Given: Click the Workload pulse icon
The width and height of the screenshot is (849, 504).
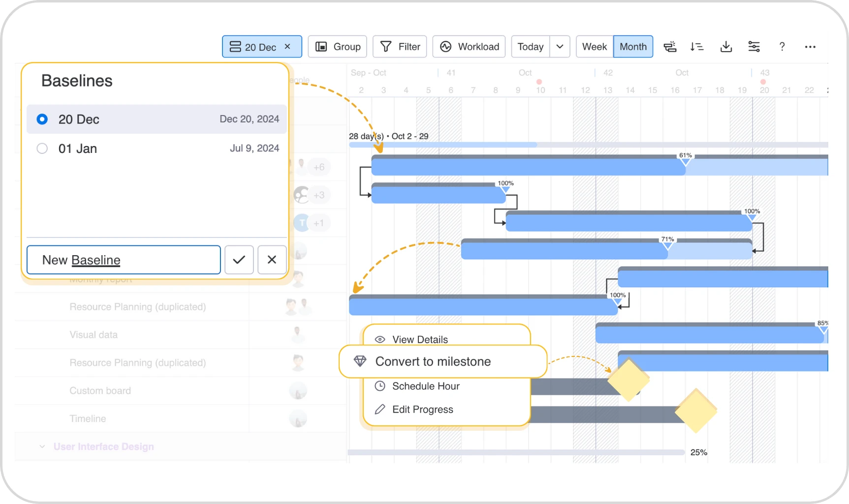Looking at the screenshot, I should (x=468, y=46).
